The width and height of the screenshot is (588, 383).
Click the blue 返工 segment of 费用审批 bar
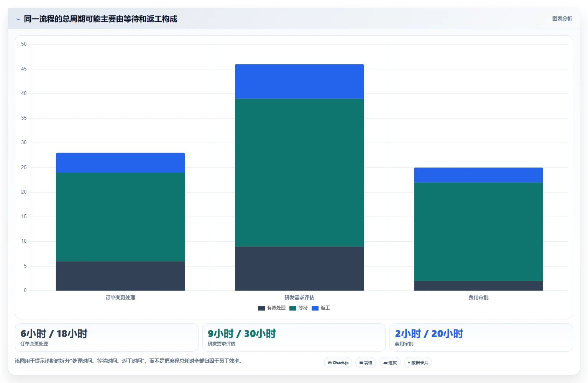(x=478, y=175)
